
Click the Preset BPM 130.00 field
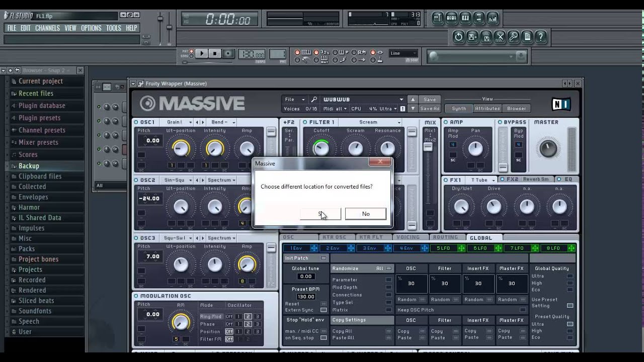click(305, 297)
